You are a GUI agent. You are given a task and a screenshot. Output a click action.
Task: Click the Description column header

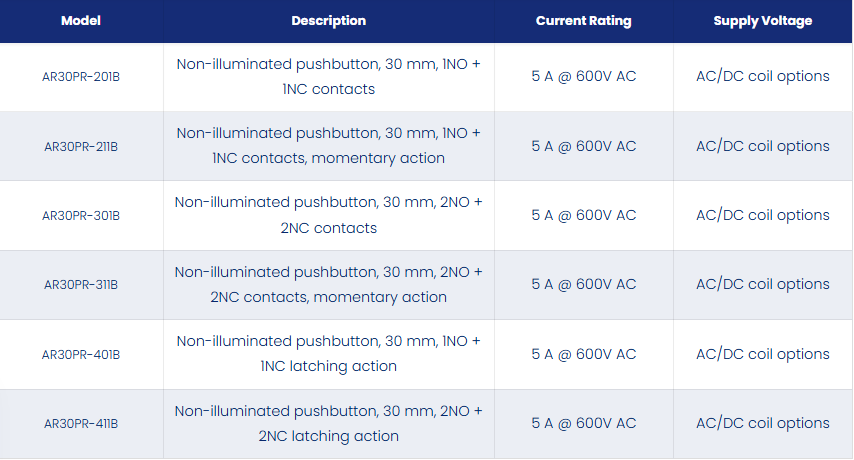pyautogui.click(x=328, y=21)
